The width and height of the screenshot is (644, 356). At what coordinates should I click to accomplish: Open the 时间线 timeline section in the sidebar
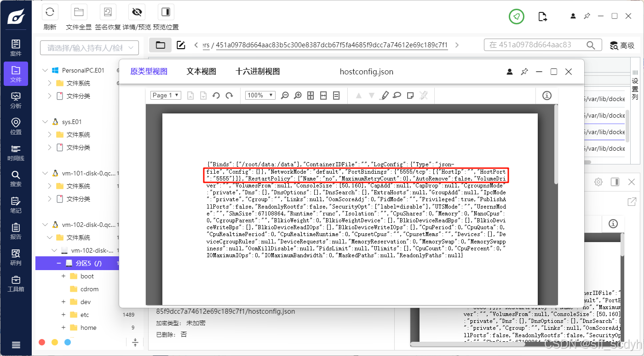[16, 153]
